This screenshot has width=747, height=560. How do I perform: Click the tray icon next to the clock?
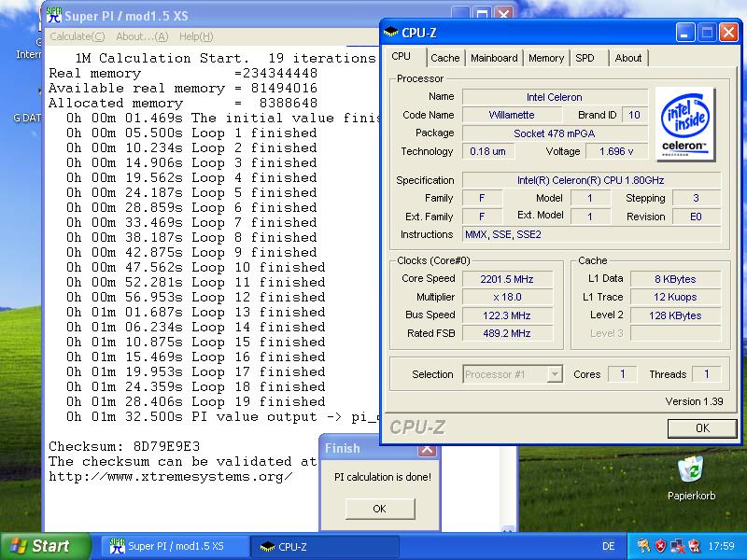click(x=694, y=546)
